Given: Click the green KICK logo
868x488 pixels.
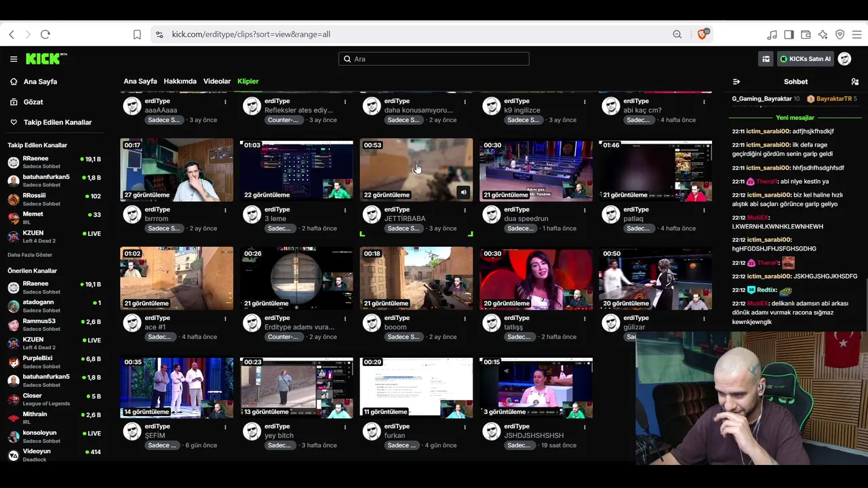Looking at the screenshot, I should (x=46, y=59).
